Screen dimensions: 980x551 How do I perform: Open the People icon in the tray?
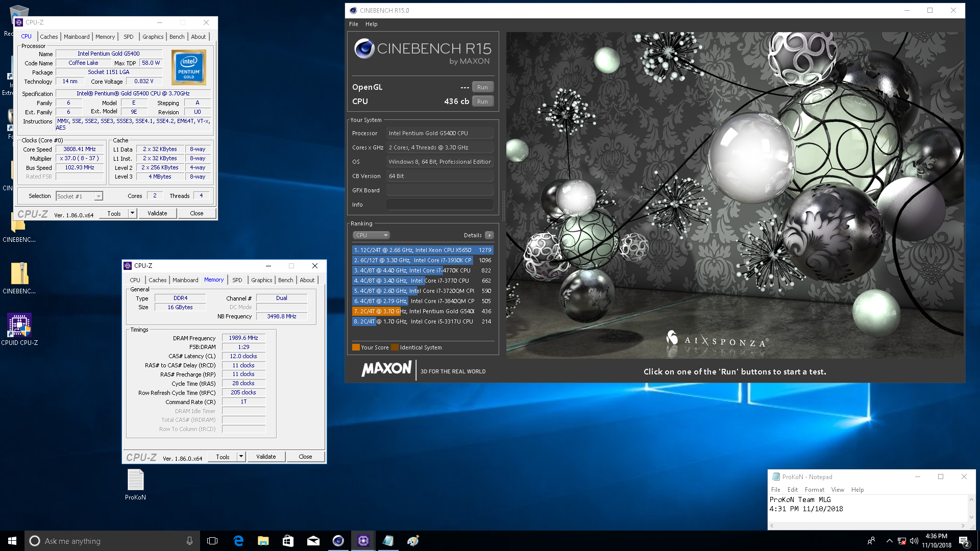(871, 541)
